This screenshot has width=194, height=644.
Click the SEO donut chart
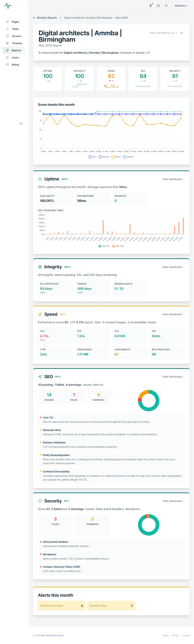(x=149, y=401)
